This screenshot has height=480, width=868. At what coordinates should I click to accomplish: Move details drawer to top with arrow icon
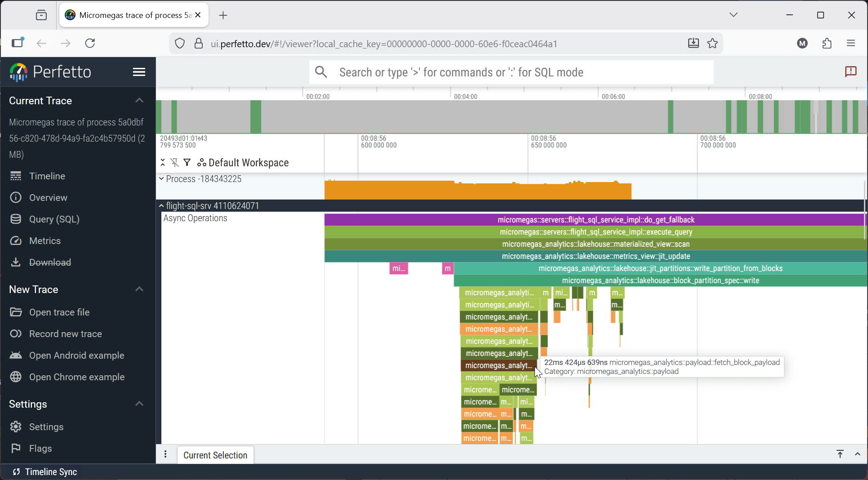coord(840,454)
